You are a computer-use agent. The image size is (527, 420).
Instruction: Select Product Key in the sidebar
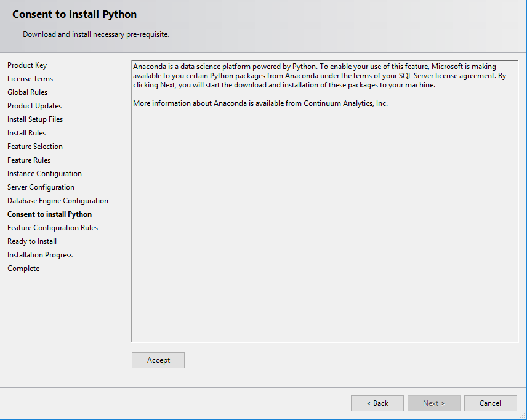click(x=27, y=65)
